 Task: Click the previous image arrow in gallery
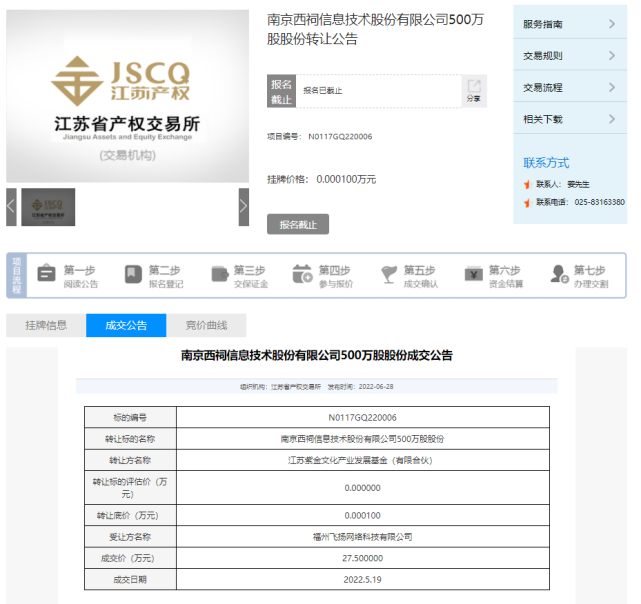[x=11, y=207]
